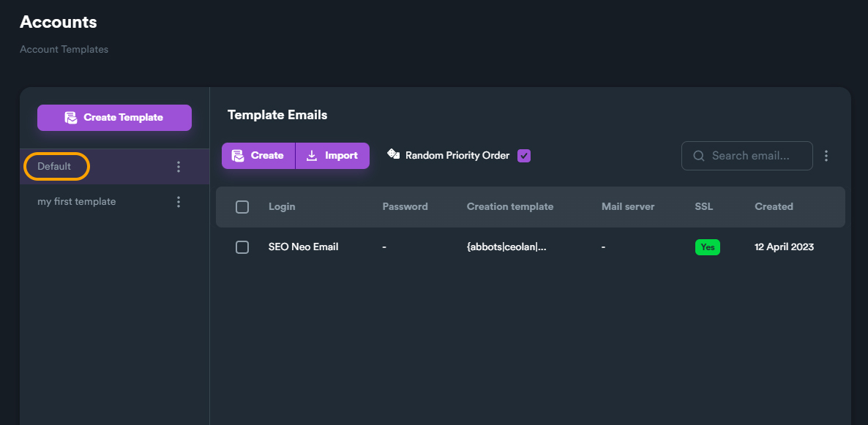Select the Default account template
868x425 pixels.
point(55,167)
